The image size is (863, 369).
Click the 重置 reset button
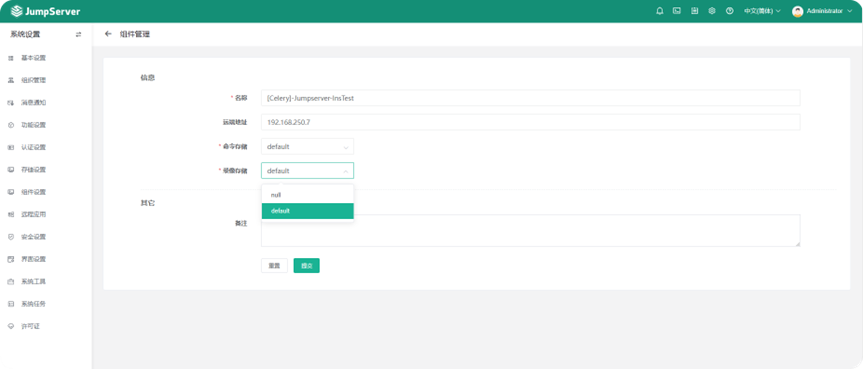(274, 265)
